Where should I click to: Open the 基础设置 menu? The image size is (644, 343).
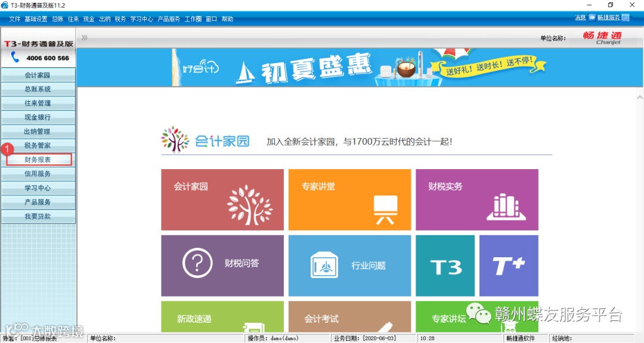(x=36, y=19)
